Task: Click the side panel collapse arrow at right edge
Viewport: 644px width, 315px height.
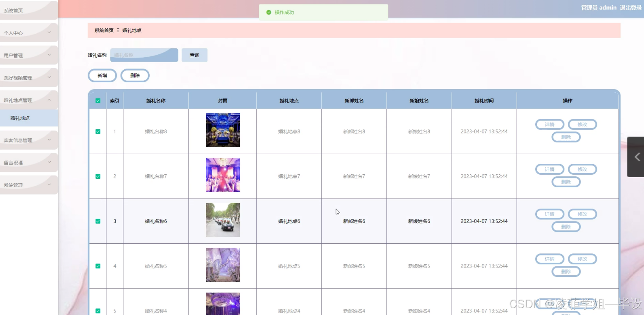Action: [x=636, y=157]
